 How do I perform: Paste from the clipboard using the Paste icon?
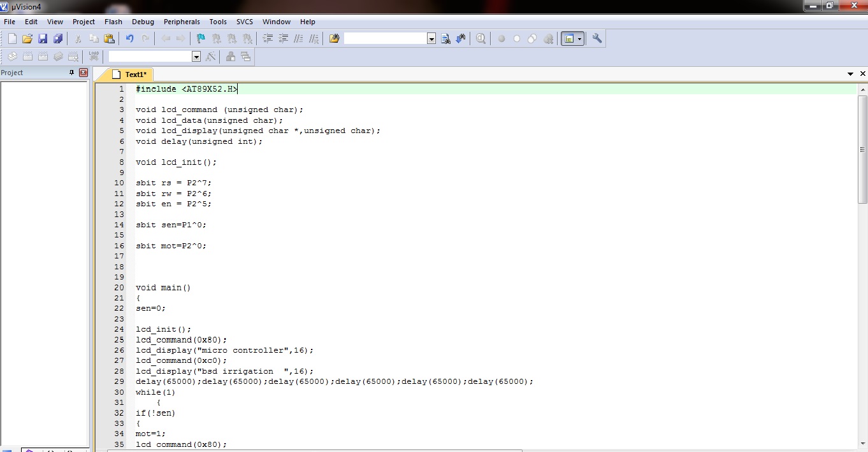[109, 39]
